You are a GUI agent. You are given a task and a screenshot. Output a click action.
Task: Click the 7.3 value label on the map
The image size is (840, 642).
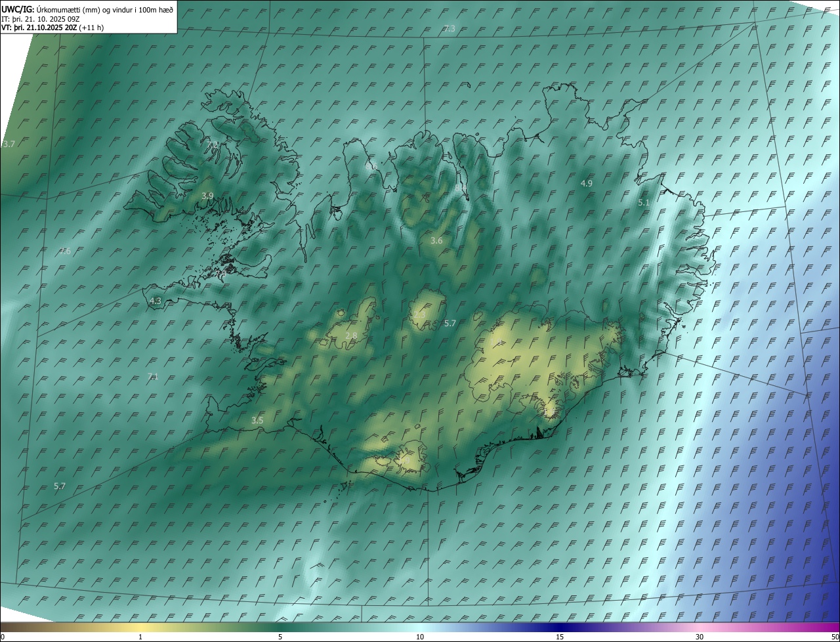pyautogui.click(x=450, y=29)
